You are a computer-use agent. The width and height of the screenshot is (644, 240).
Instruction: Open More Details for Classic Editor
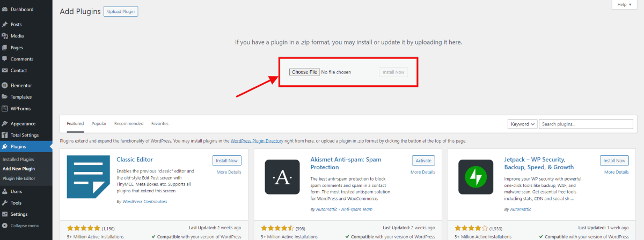point(229,172)
